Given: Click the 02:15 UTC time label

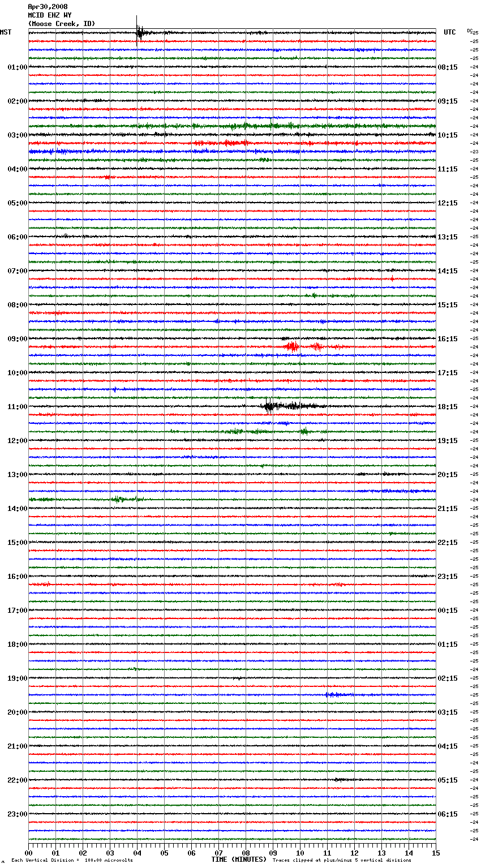Looking at the screenshot, I should pyautogui.click(x=448, y=678).
